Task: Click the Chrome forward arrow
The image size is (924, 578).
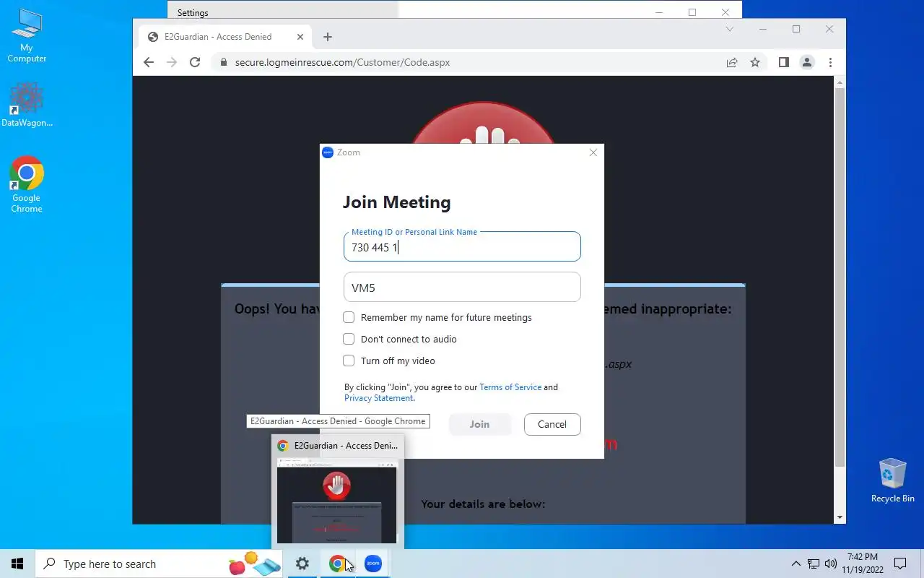Action: tap(172, 62)
